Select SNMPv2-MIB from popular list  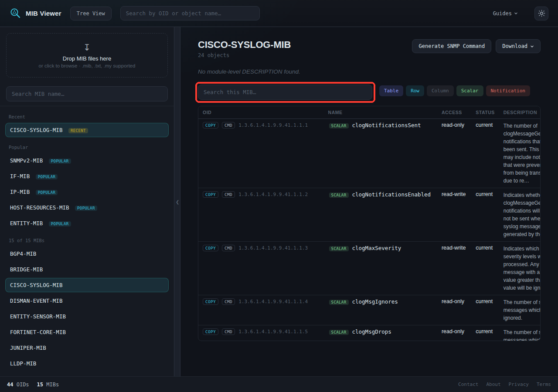click(87, 161)
